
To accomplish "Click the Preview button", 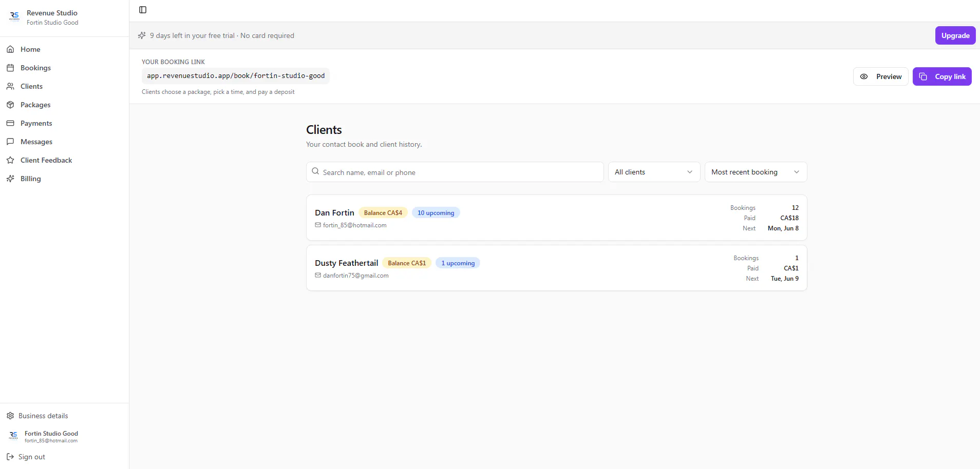I will (880, 76).
